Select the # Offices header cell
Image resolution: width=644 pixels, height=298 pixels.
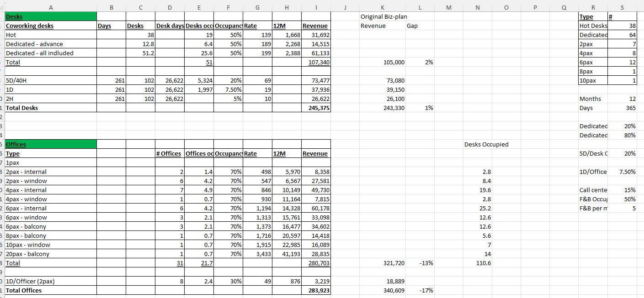point(170,153)
